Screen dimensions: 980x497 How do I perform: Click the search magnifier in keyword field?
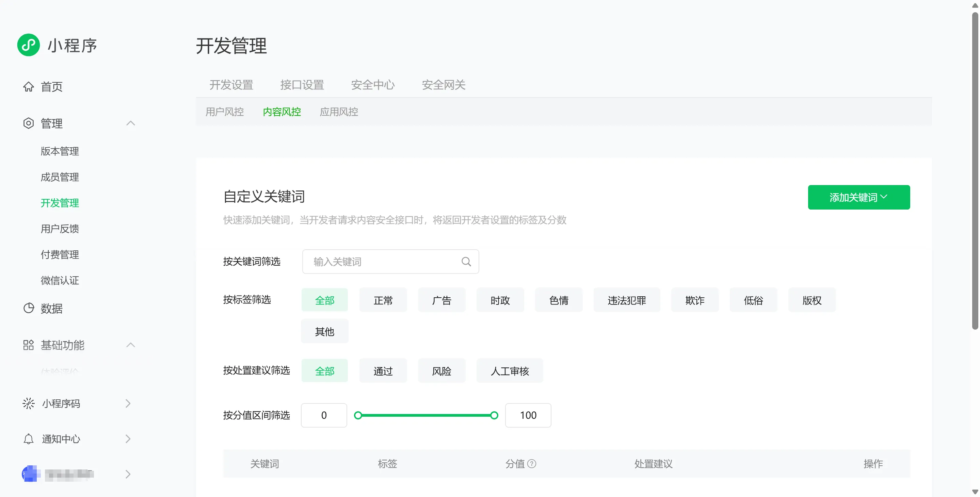[466, 262]
